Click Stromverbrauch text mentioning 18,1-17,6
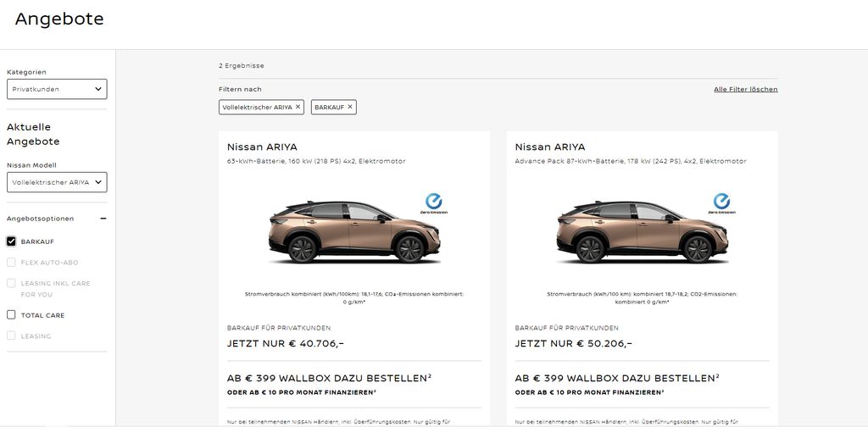 (353, 298)
